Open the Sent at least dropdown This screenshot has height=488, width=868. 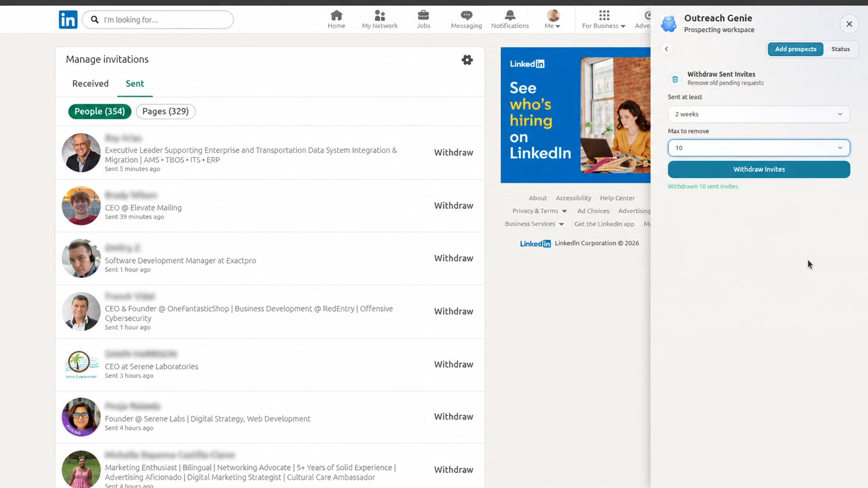pos(758,114)
